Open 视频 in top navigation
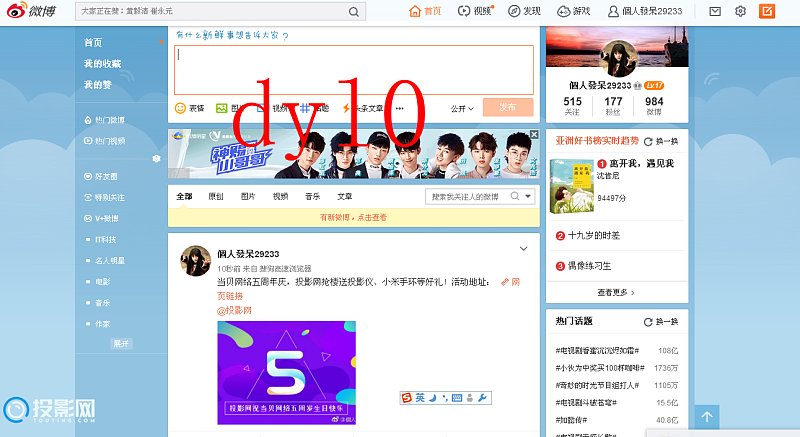 pos(475,11)
